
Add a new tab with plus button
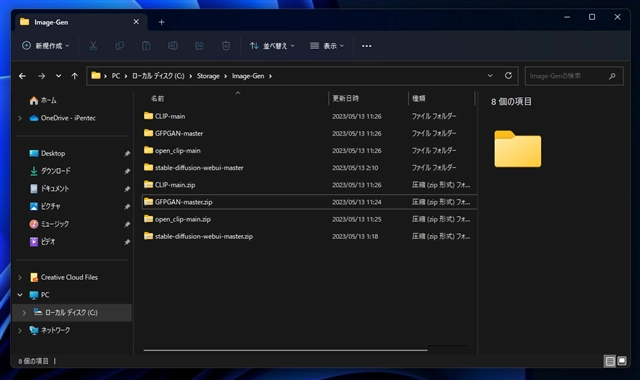161,22
